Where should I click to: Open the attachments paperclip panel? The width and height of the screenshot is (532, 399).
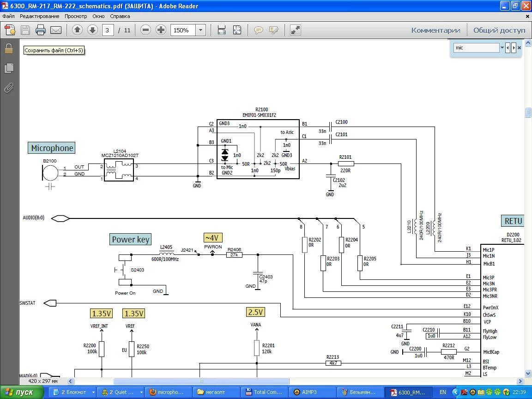coord(8,88)
